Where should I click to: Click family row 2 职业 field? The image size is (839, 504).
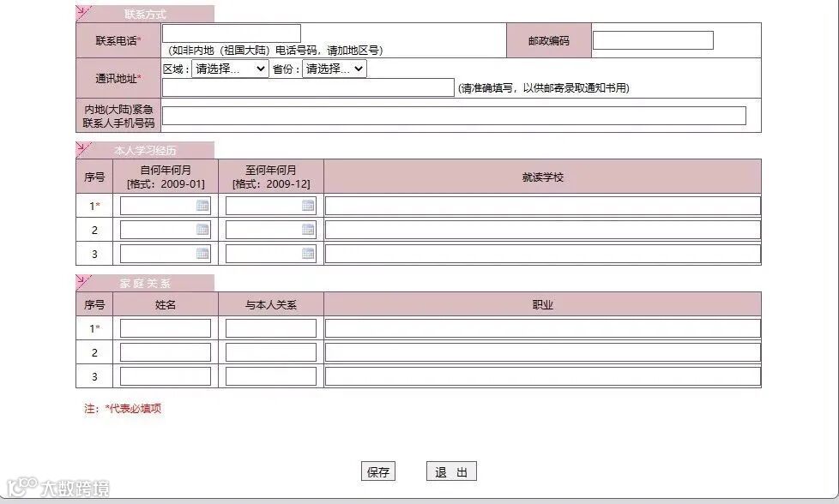542,352
